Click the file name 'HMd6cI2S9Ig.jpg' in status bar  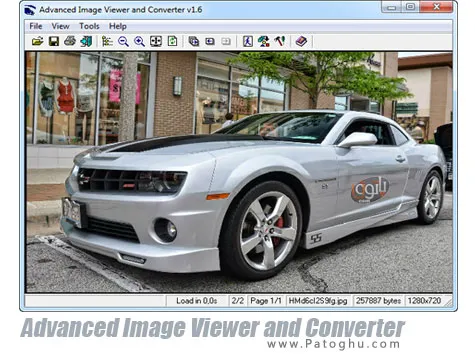pos(318,301)
